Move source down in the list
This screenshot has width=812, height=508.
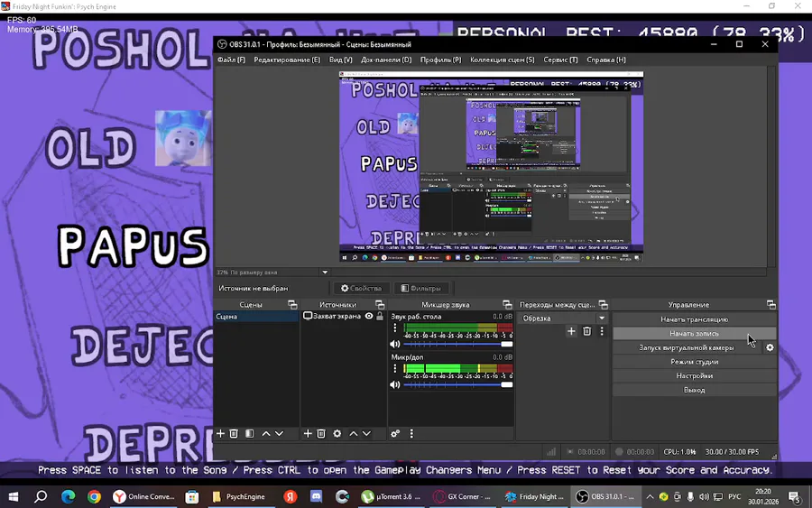click(366, 433)
